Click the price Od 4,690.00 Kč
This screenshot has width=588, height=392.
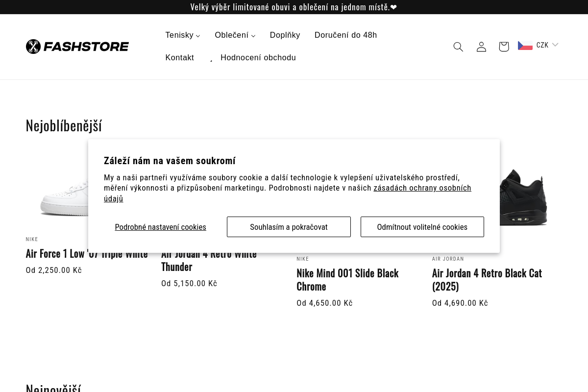coord(460,303)
